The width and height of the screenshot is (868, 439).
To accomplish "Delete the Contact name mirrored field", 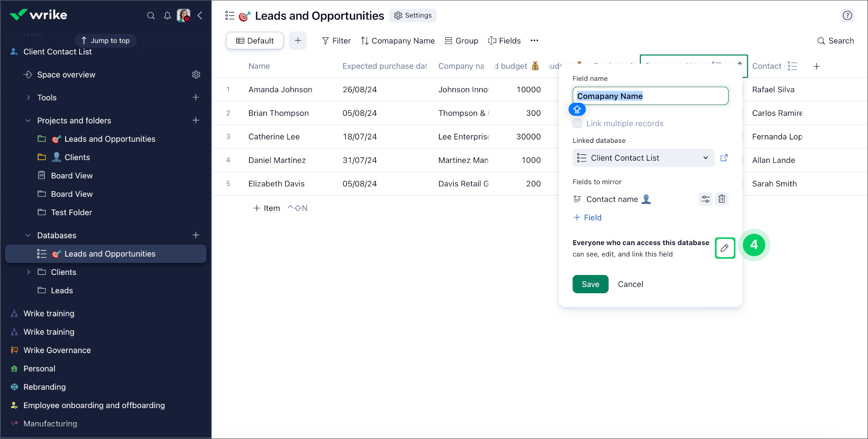I will coord(721,199).
